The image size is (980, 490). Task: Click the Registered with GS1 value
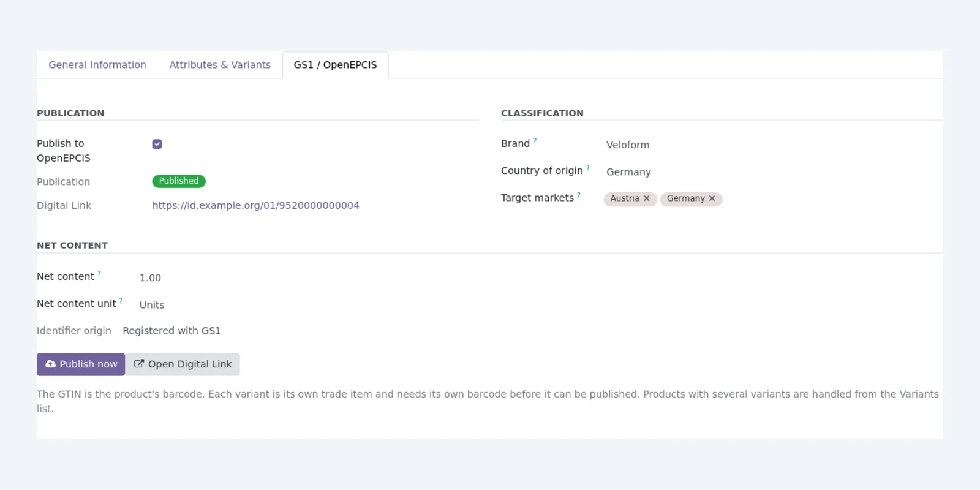tap(171, 331)
